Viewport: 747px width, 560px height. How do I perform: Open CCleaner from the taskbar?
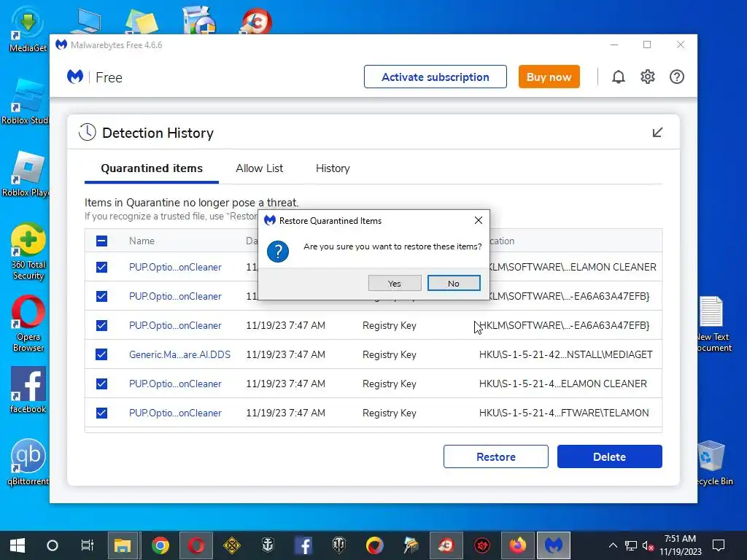(446, 545)
